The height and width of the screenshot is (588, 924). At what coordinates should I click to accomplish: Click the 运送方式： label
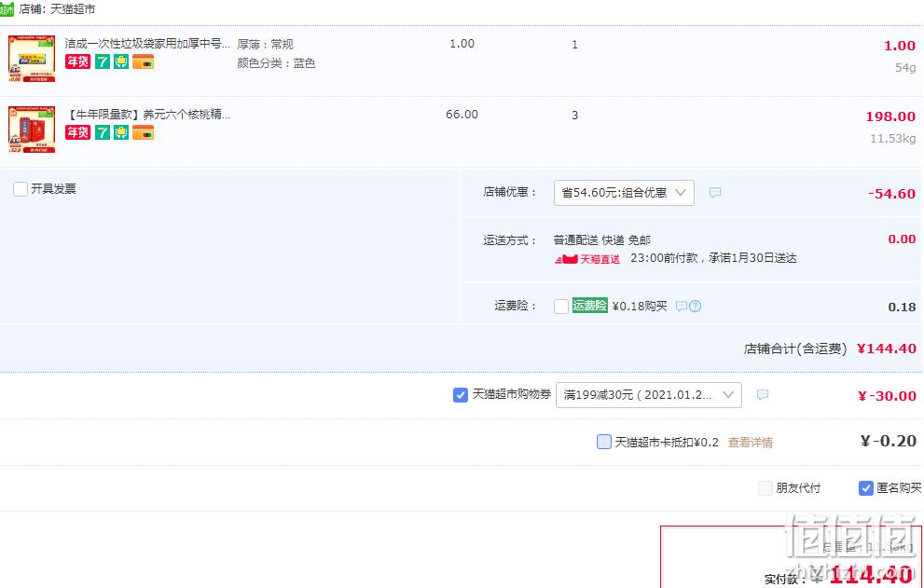(x=510, y=240)
